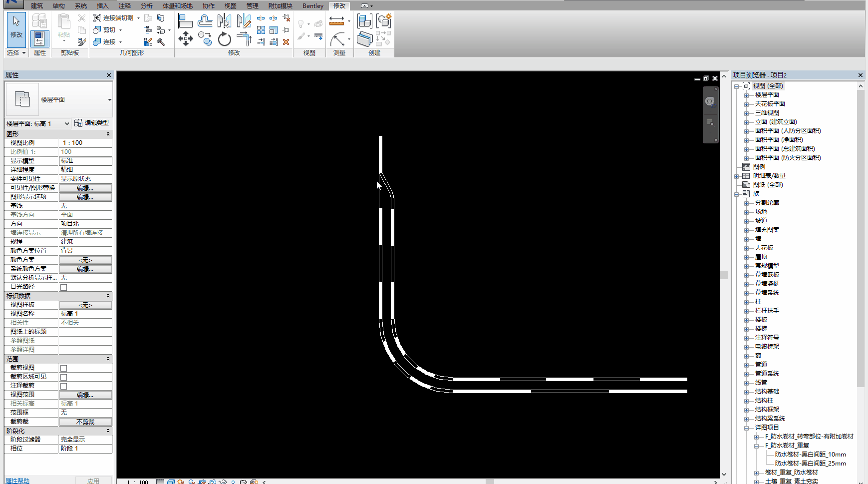Viewport: 868px width, 484px height.
Task: Click the canvas vertical scrollbar thumb
Action: pyautogui.click(x=724, y=275)
